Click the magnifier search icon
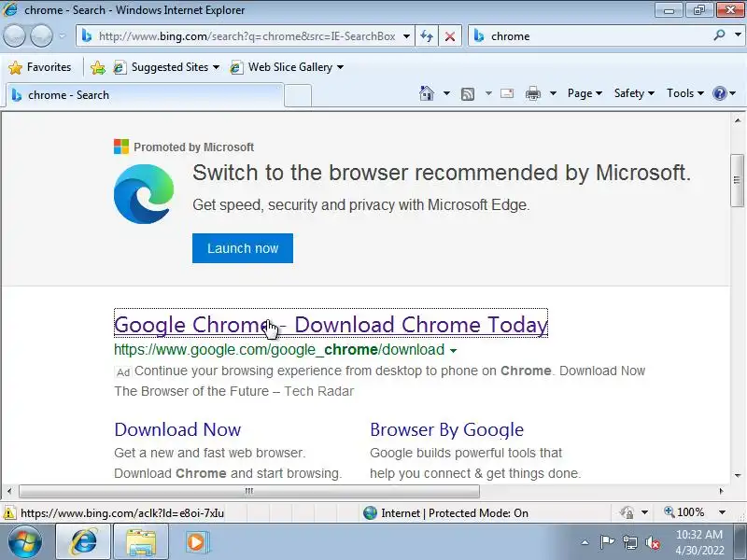The height and width of the screenshot is (560, 747). [x=719, y=35]
